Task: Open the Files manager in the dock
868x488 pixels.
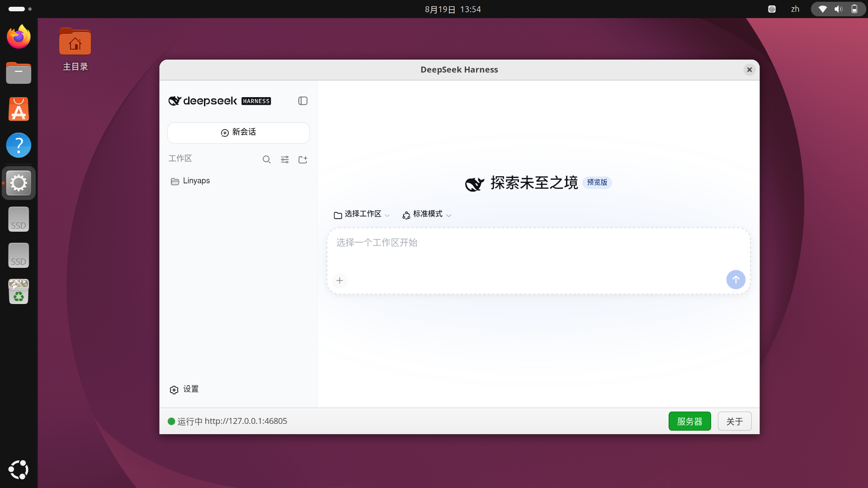Action: click(19, 73)
